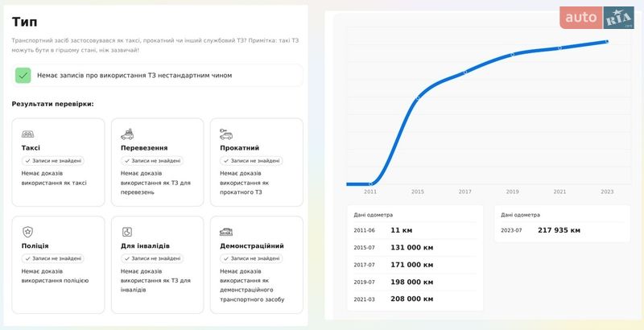Click the green checkmark beside no-records notice
The height and width of the screenshot is (330, 644).
click(x=23, y=76)
